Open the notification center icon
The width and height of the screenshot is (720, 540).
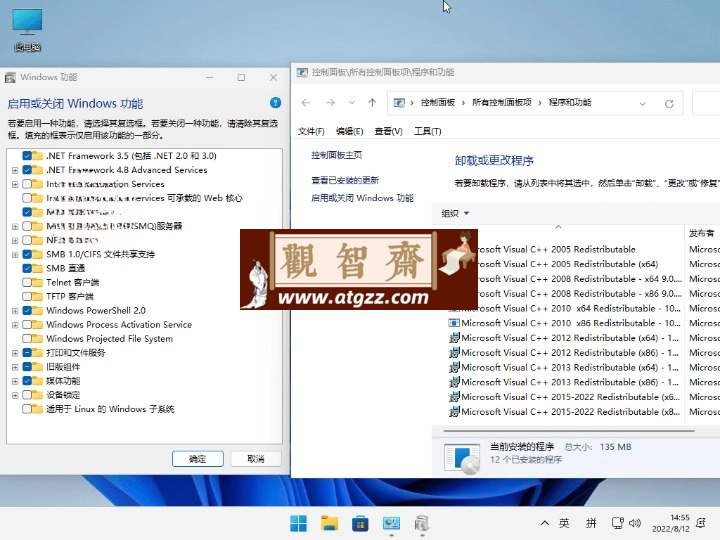(x=701, y=523)
